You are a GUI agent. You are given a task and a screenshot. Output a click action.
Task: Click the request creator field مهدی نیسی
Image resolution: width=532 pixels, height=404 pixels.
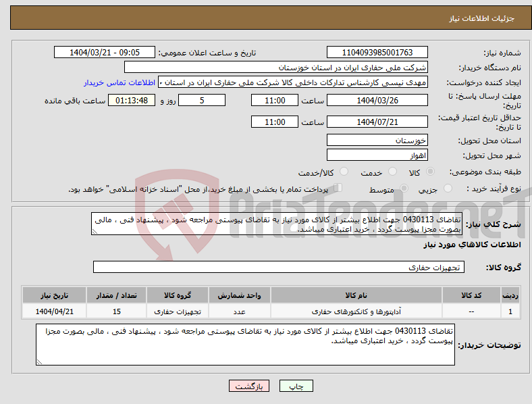(x=293, y=82)
